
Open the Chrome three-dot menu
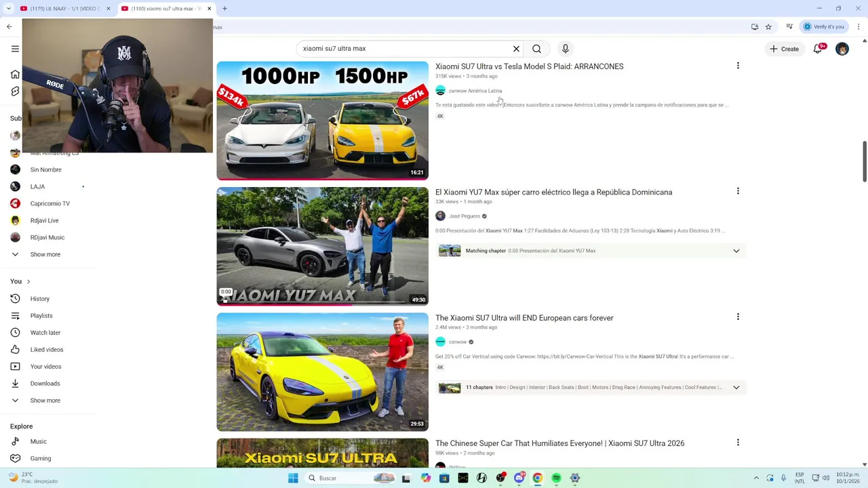(x=859, y=26)
